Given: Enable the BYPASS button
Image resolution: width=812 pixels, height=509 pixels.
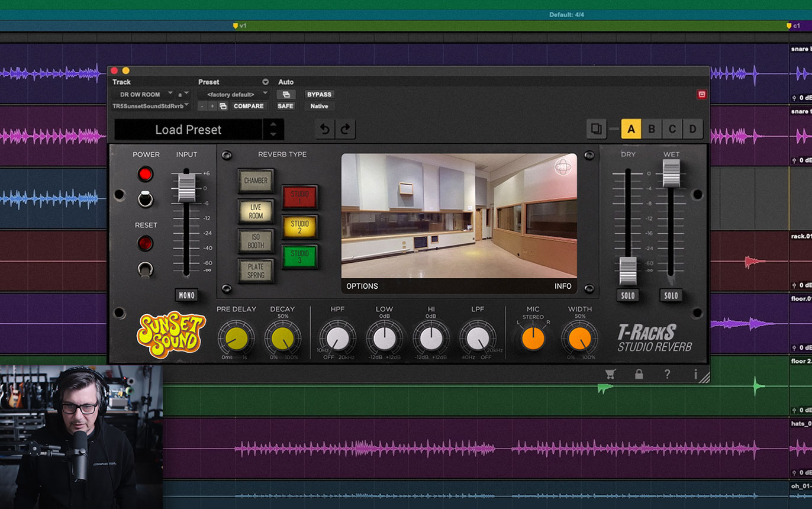Looking at the screenshot, I should click(319, 95).
